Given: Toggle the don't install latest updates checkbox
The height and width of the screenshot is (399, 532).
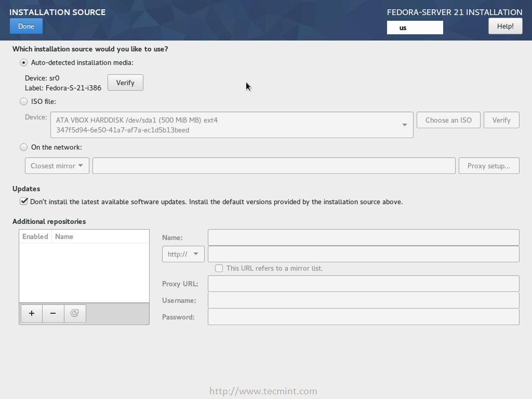Looking at the screenshot, I should [24, 202].
